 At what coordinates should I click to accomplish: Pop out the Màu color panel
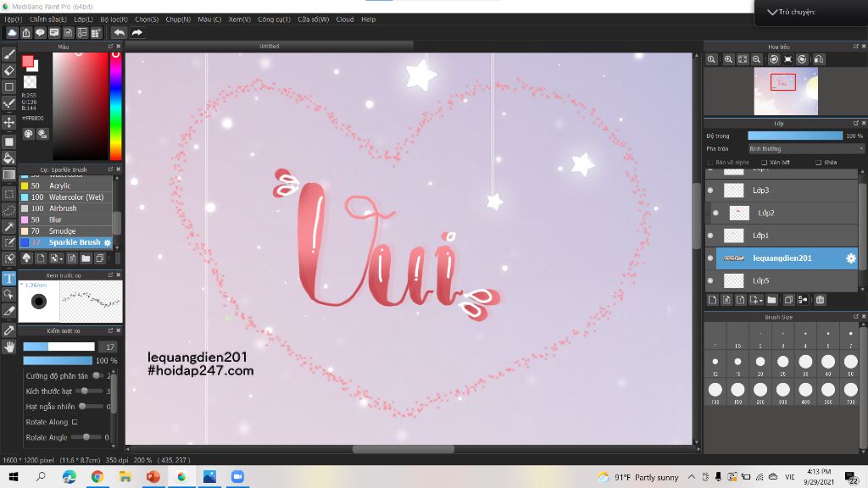pyautogui.click(x=110, y=47)
